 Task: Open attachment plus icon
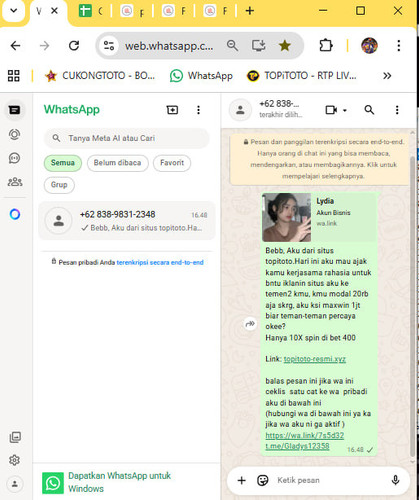tap(241, 480)
